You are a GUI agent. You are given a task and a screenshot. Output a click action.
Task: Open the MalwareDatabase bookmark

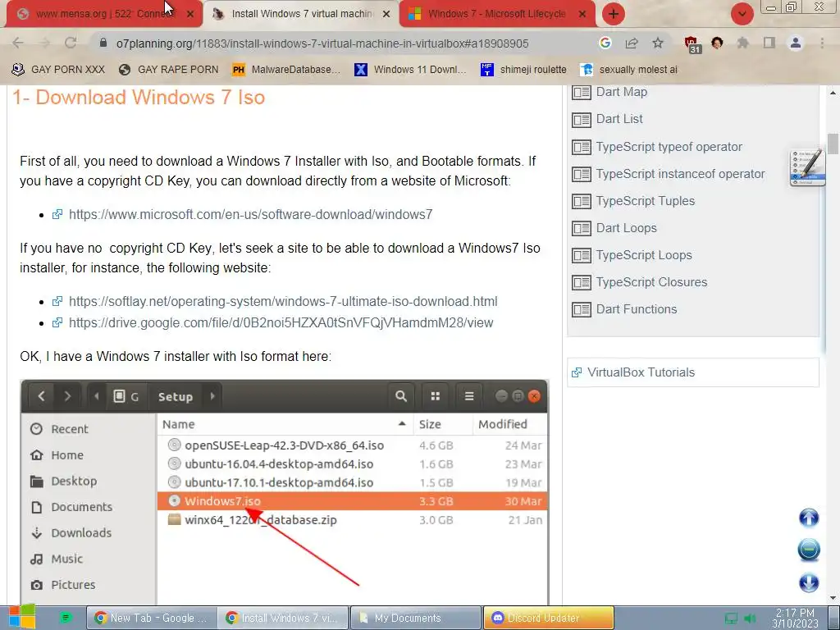[x=286, y=70]
